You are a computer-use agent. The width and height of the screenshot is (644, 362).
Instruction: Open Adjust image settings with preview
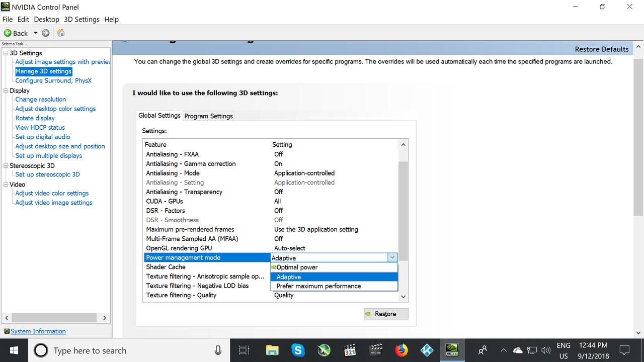[x=63, y=62]
